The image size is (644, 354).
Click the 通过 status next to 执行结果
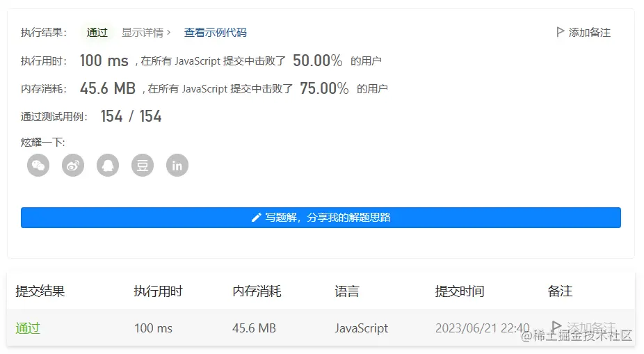[x=97, y=33]
